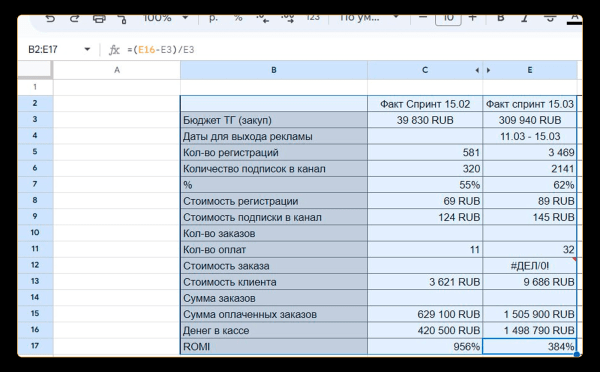The height and width of the screenshot is (372, 600).
Task: Undo the last action
Action: (x=50, y=18)
